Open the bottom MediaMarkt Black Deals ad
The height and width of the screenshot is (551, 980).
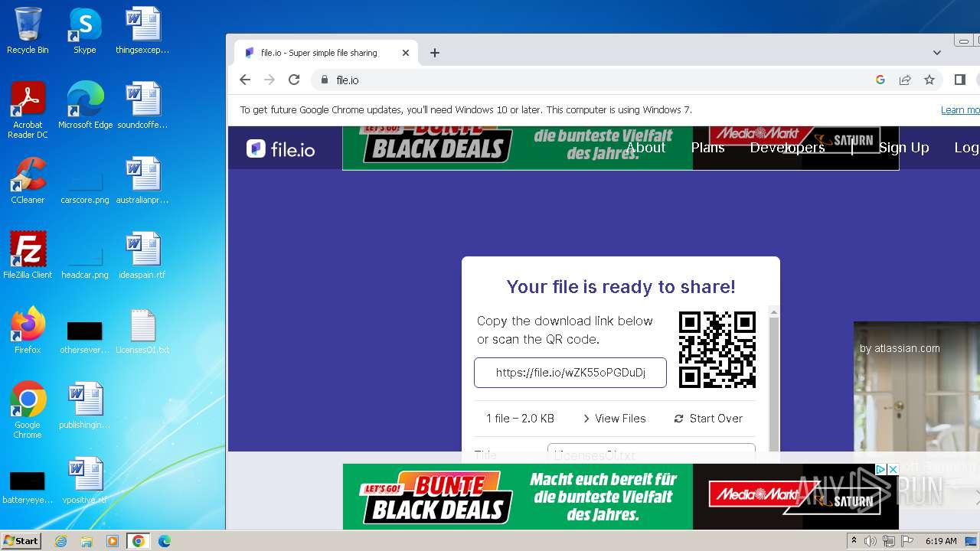pos(620,497)
